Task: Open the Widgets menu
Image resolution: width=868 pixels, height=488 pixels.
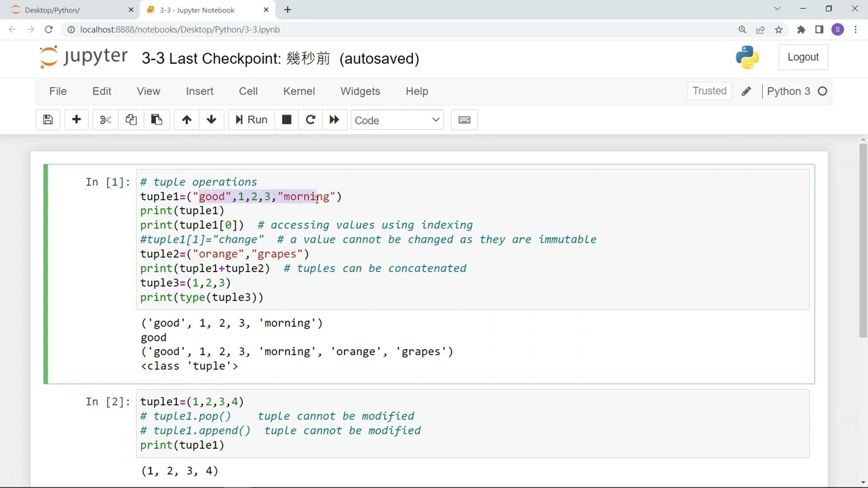Action: (360, 91)
